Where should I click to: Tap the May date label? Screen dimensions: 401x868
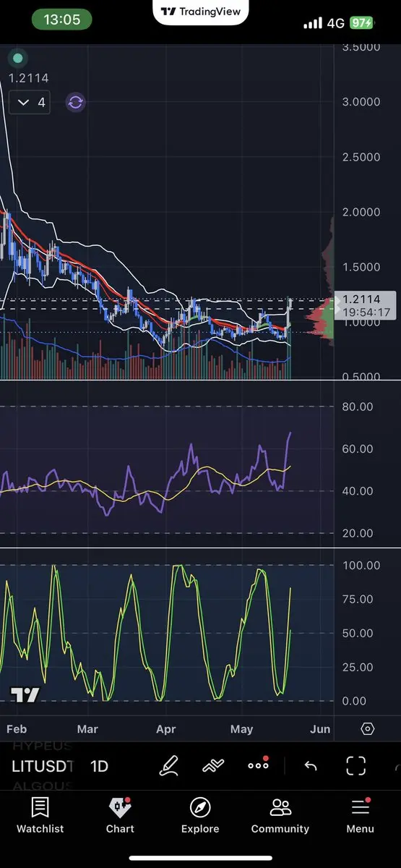tap(241, 728)
